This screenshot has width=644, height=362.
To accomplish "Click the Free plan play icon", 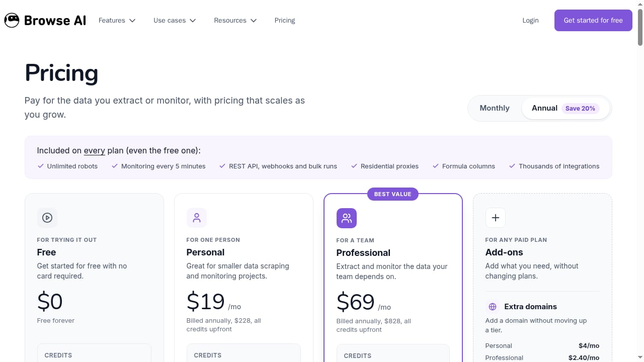I will coord(47,218).
